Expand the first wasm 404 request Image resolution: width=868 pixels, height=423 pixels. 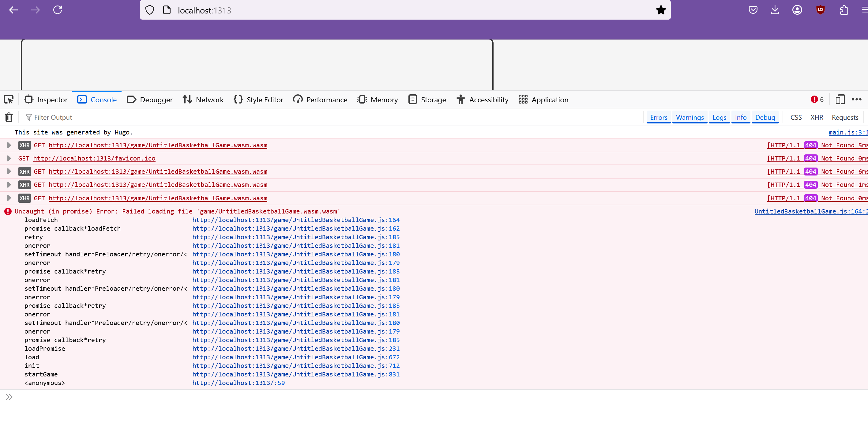click(9, 145)
